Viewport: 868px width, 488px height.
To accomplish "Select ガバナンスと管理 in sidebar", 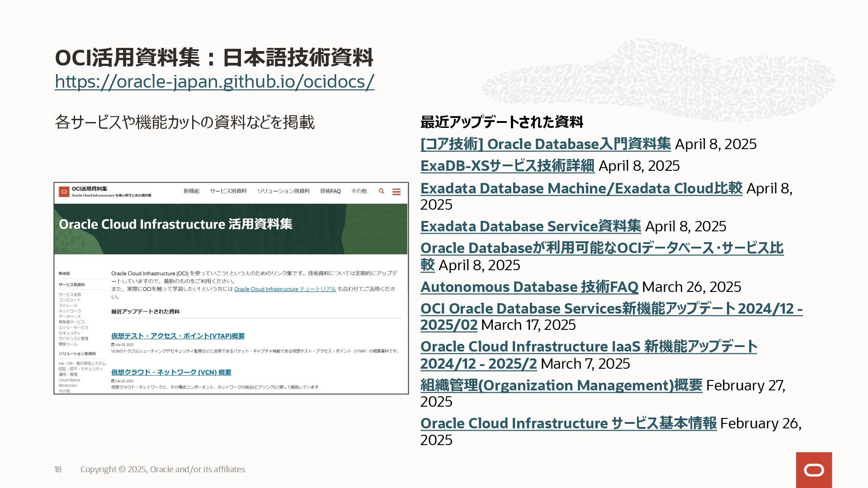I will pos(73,338).
